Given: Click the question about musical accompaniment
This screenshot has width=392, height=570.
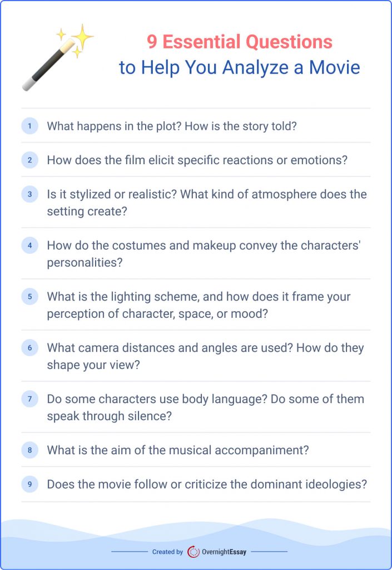Looking at the screenshot, I should [x=178, y=450].
